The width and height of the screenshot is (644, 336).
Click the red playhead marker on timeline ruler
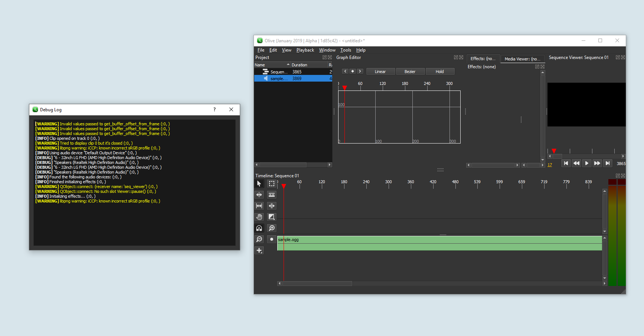pyautogui.click(x=284, y=186)
